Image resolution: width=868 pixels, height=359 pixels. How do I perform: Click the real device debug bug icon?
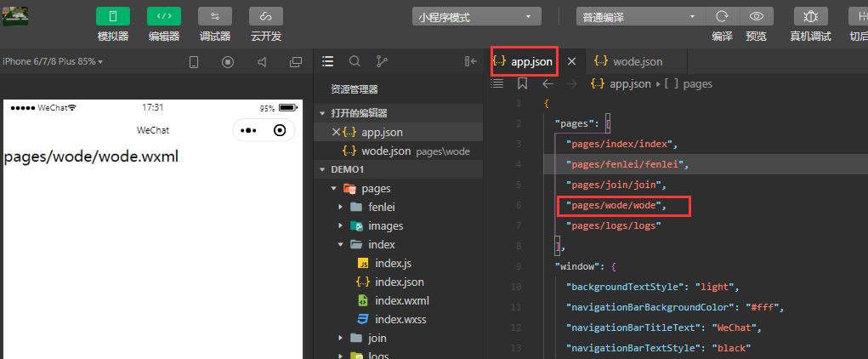(810, 17)
